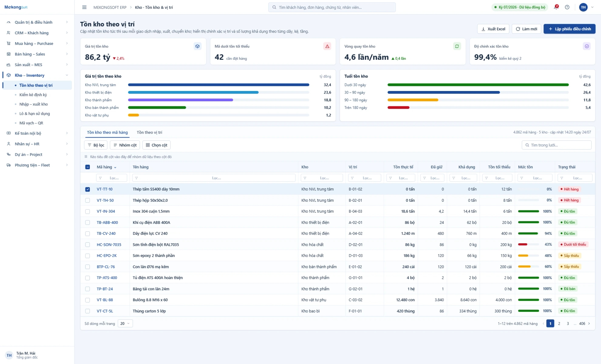
Task: Open Kiểm kê định kỳ submenu item
Action: pyautogui.click(x=33, y=95)
